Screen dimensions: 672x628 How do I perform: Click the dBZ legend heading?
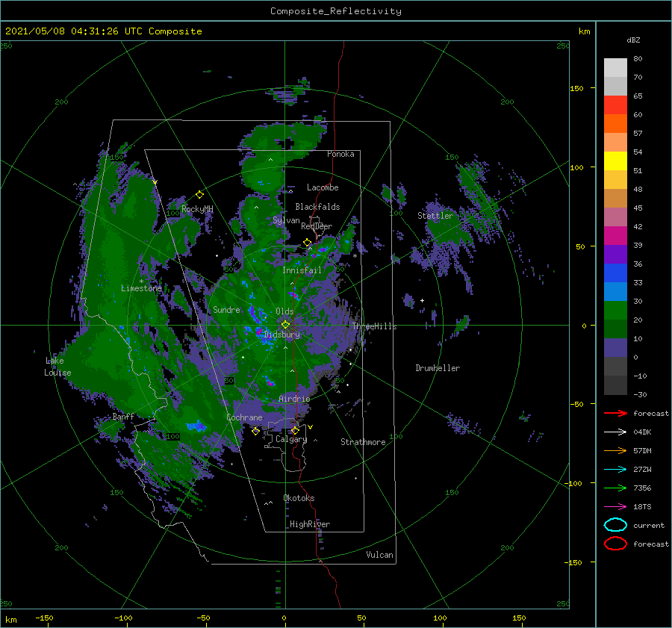pos(633,40)
